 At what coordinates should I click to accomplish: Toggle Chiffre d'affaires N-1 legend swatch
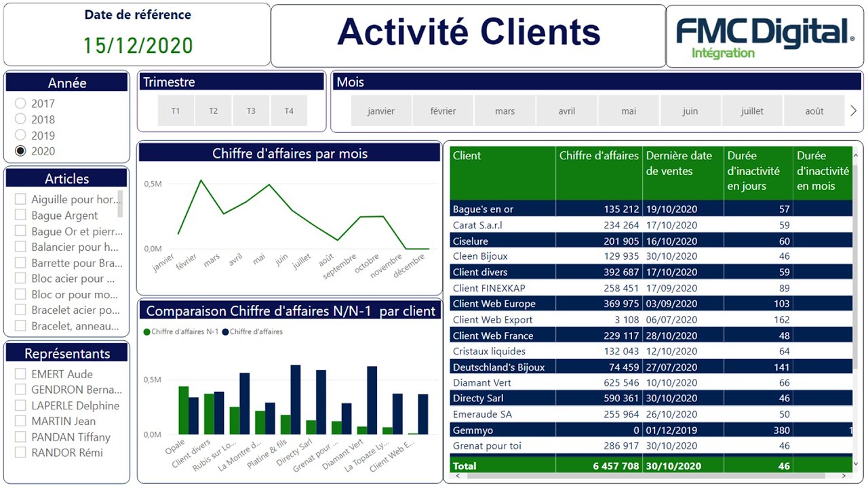pyautogui.click(x=146, y=332)
